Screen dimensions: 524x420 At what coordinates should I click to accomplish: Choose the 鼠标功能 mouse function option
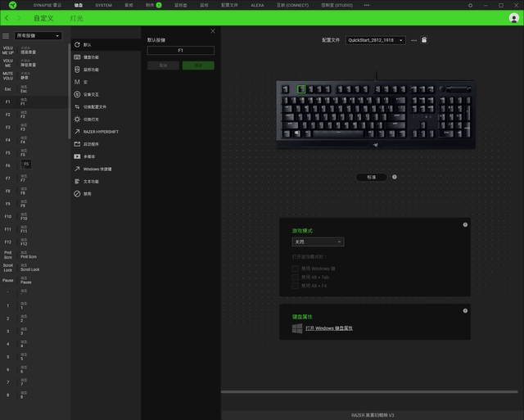coord(106,70)
